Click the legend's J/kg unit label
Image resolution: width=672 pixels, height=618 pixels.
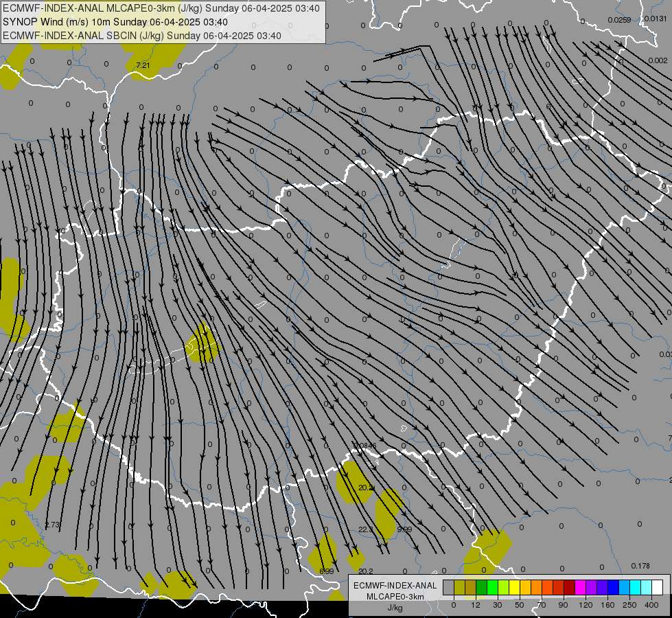[394, 608]
